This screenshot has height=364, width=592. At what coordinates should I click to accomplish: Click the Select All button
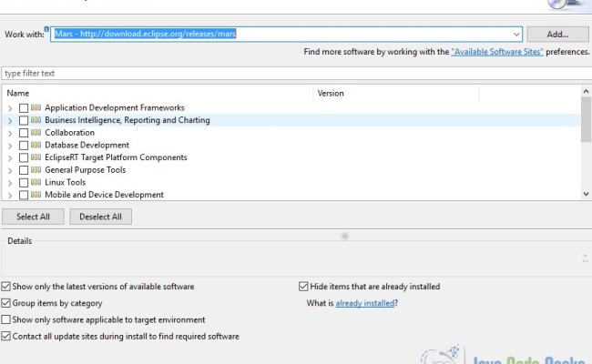33,217
